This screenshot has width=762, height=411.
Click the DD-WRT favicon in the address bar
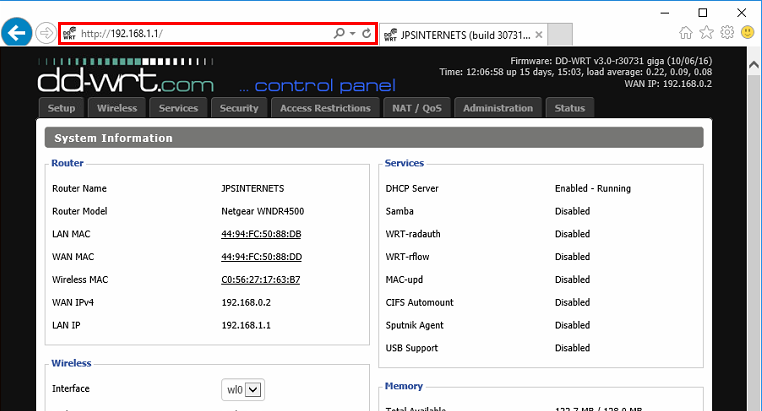(x=69, y=33)
